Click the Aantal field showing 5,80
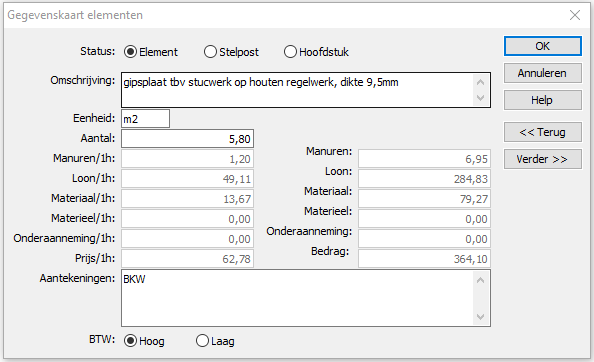This screenshot has height=362, width=594. pos(188,139)
